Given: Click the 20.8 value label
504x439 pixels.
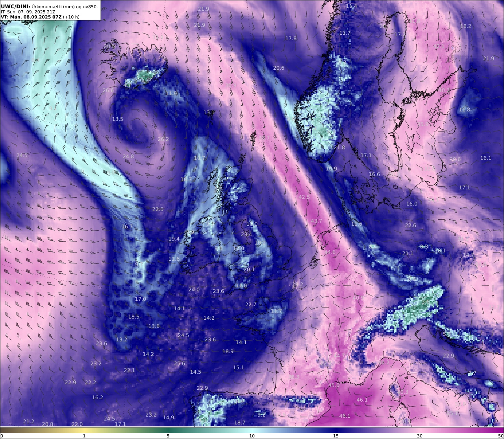Looking at the screenshot, I should point(48,424).
